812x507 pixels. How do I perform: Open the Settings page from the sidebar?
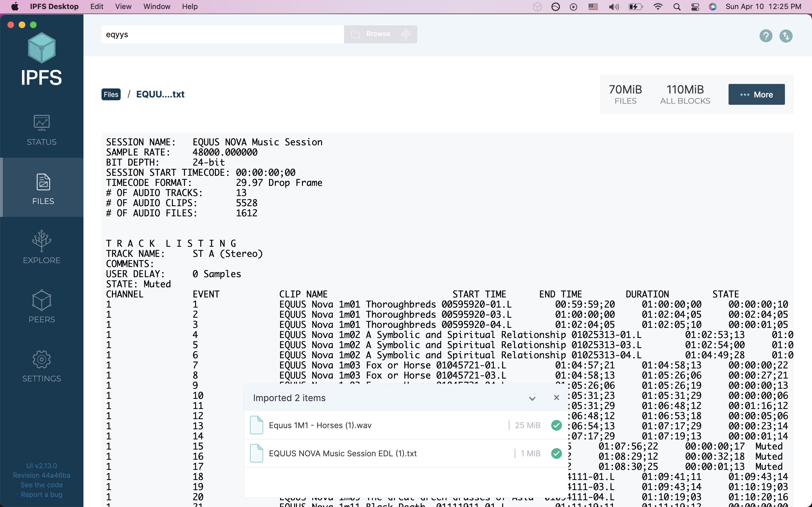[x=42, y=366]
